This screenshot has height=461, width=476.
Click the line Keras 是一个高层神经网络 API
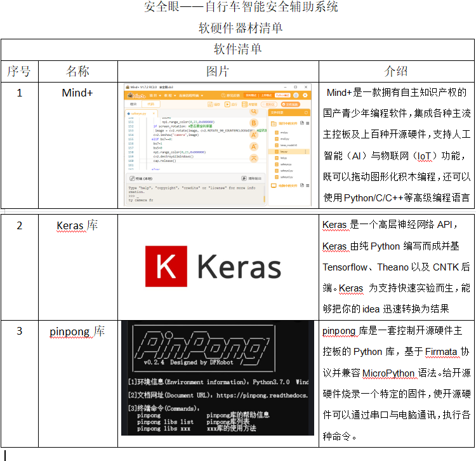[x=390, y=225]
